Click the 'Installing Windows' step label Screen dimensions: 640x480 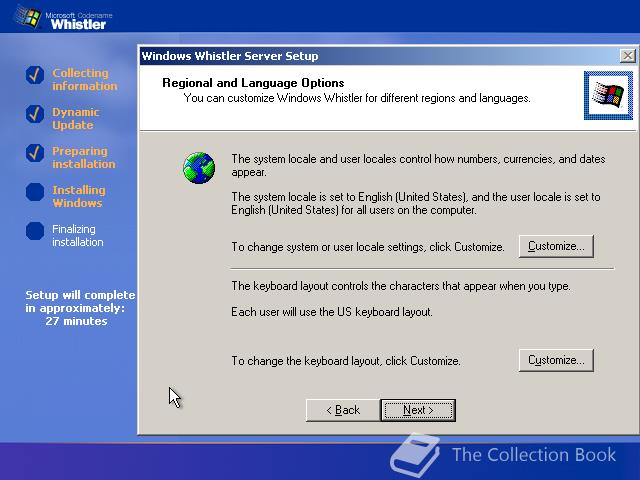click(x=79, y=196)
